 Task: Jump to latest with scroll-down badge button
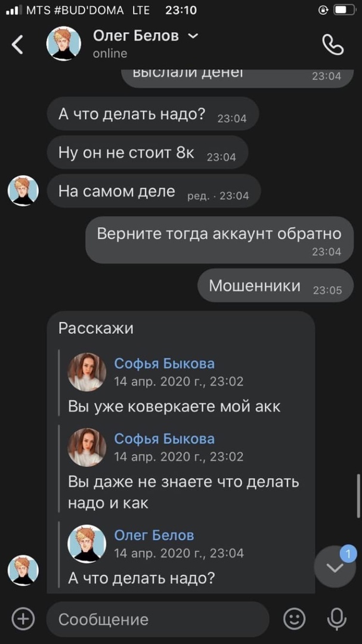(335, 567)
